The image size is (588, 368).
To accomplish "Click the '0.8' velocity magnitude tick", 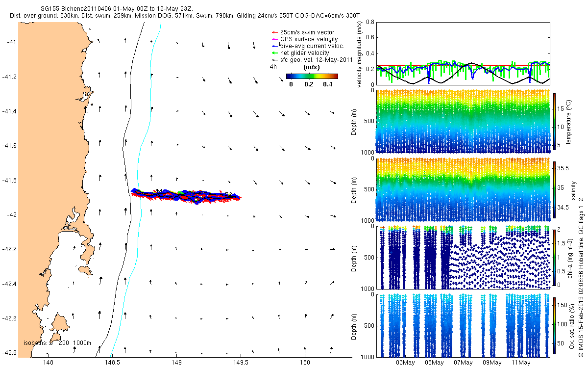I will click(x=370, y=22).
